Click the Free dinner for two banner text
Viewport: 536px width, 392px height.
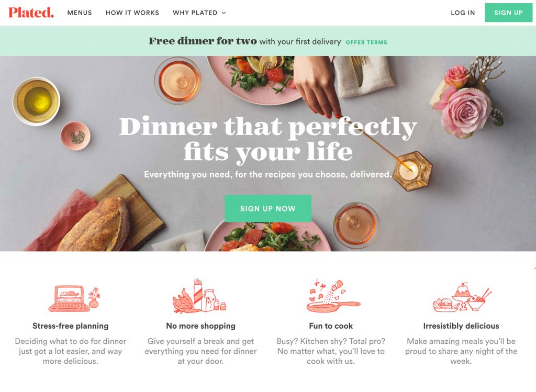point(245,41)
